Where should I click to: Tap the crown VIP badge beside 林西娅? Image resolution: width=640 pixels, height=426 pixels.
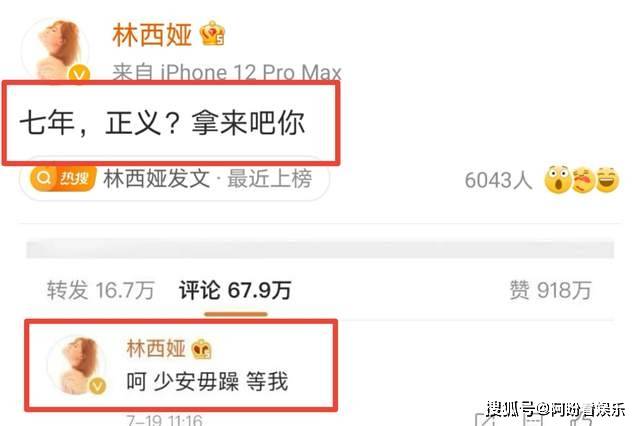point(212,33)
